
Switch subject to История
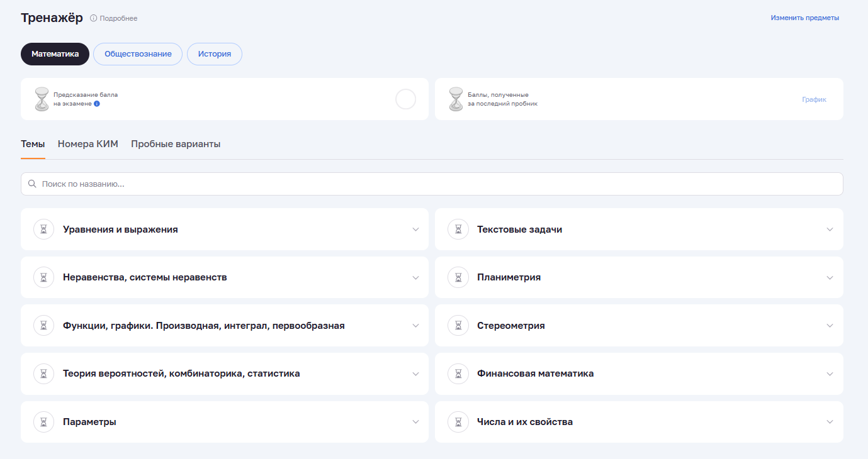coord(215,54)
